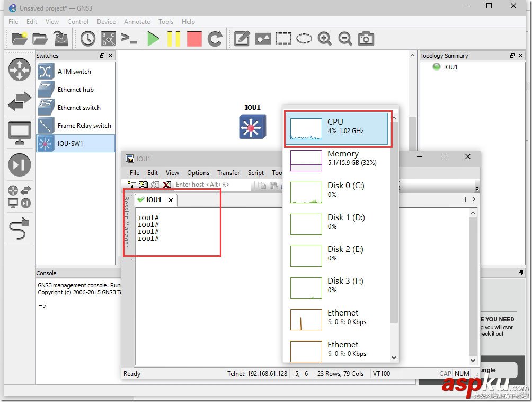Expand the IOU1 node in Topology Summary
The width and height of the screenshot is (532, 402).
click(x=452, y=67)
